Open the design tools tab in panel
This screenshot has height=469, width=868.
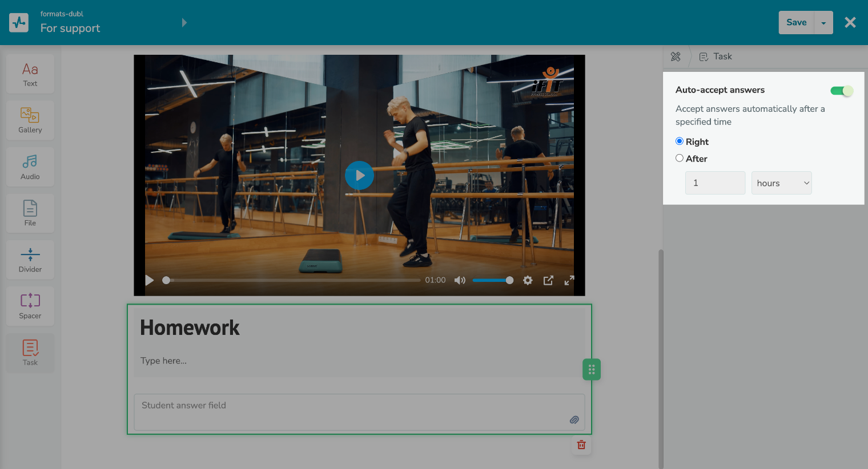(676, 56)
